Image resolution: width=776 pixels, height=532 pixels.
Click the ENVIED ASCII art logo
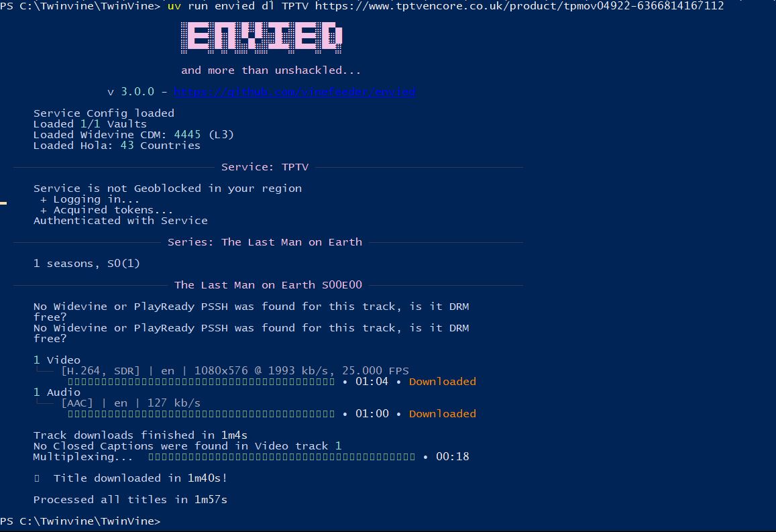point(262,38)
